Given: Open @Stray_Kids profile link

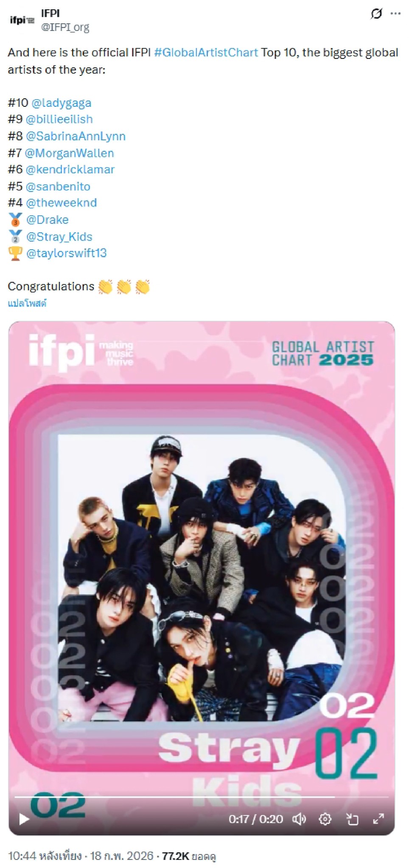Looking at the screenshot, I should click(59, 236).
